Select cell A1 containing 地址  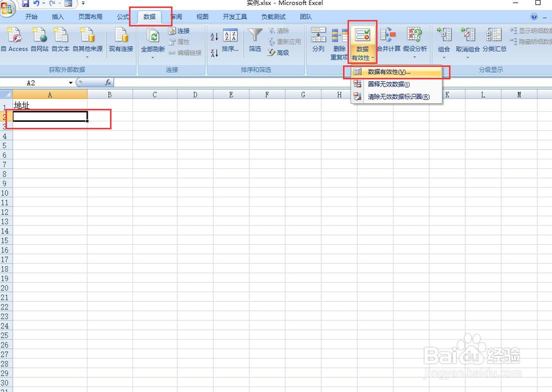click(50, 105)
